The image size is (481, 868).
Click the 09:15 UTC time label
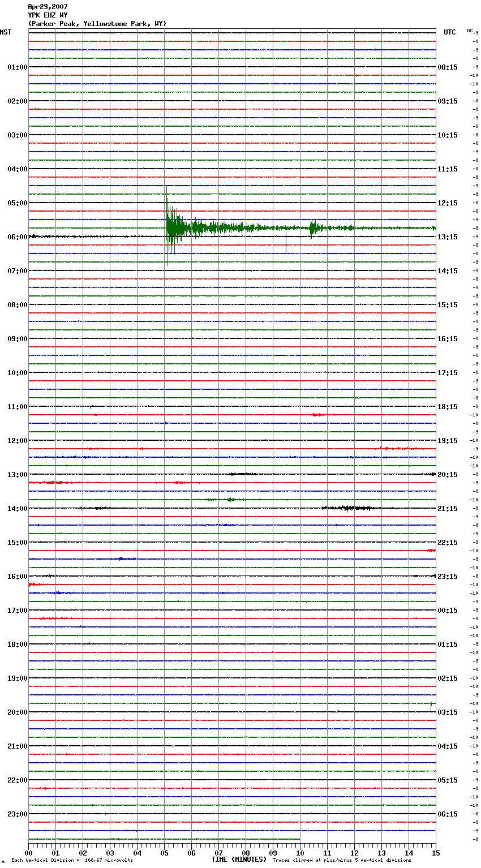click(x=448, y=101)
